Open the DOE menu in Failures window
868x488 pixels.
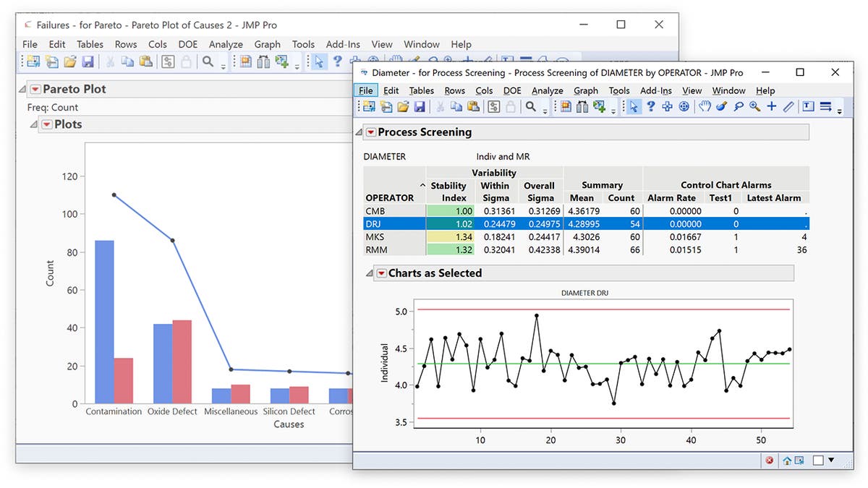coord(188,44)
